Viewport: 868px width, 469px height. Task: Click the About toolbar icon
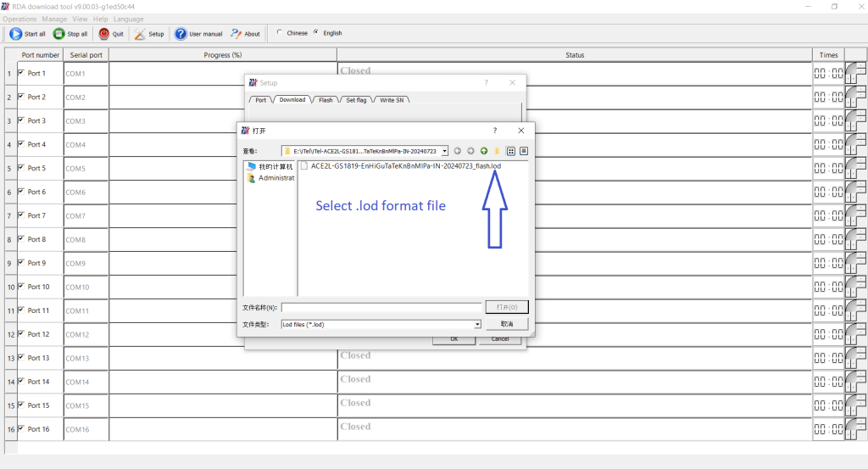coord(236,34)
